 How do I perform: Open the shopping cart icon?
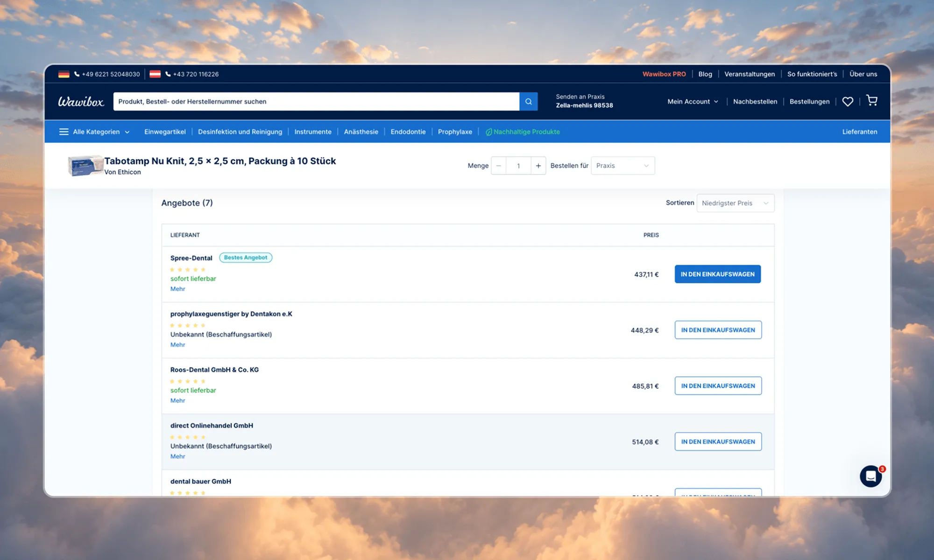tap(871, 100)
